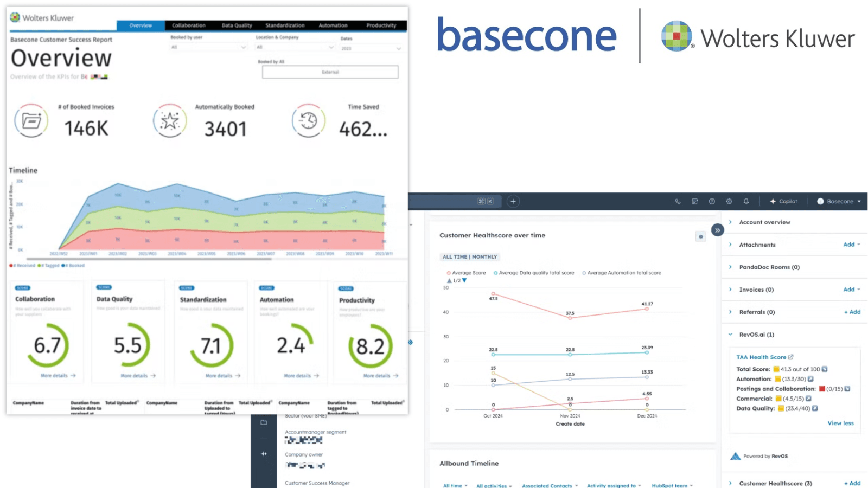Switch to the Overview tab

[141, 25]
